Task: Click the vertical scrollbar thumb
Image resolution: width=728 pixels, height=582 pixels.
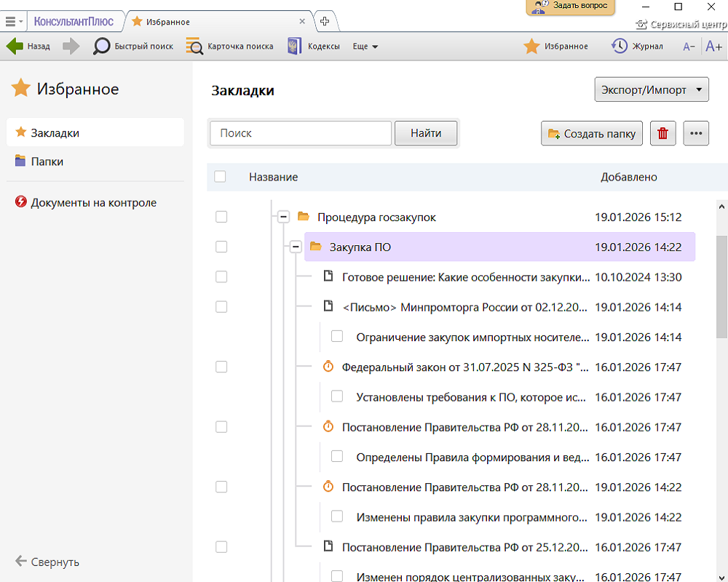Action: (721, 284)
